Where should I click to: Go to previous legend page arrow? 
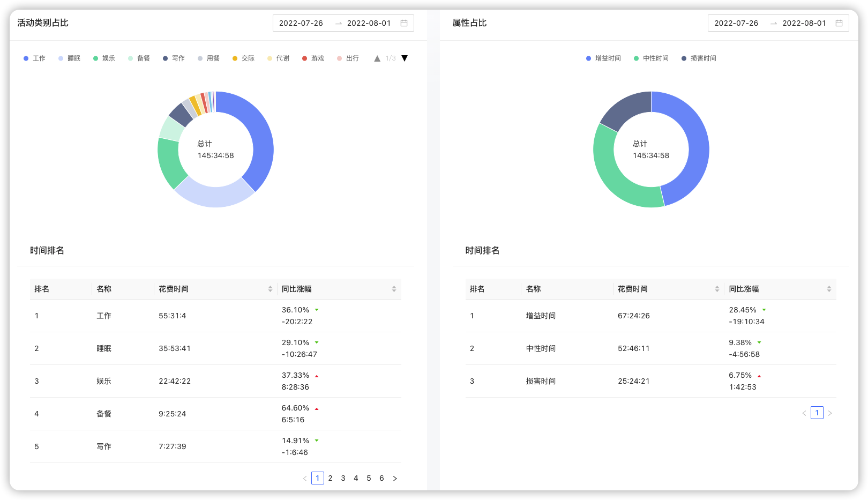pyautogui.click(x=377, y=58)
